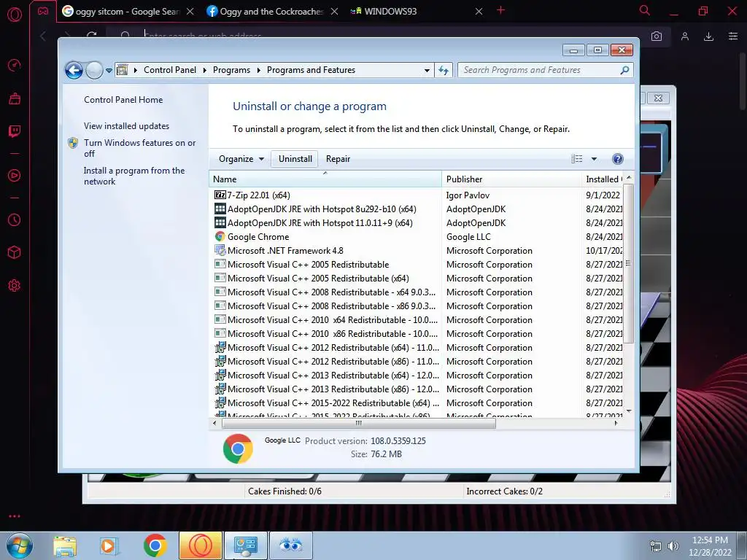Open Opera downloads icon

click(x=708, y=36)
